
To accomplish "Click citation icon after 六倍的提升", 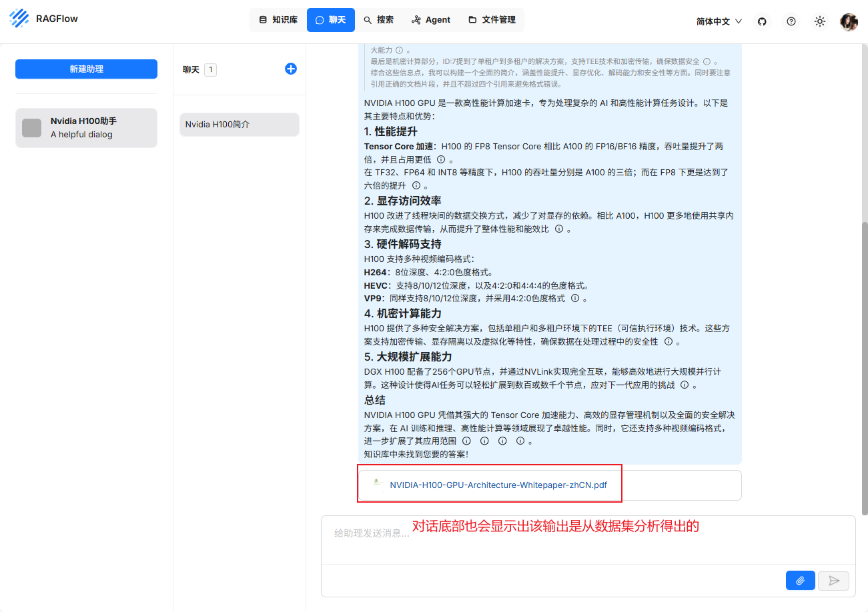I will [416, 185].
